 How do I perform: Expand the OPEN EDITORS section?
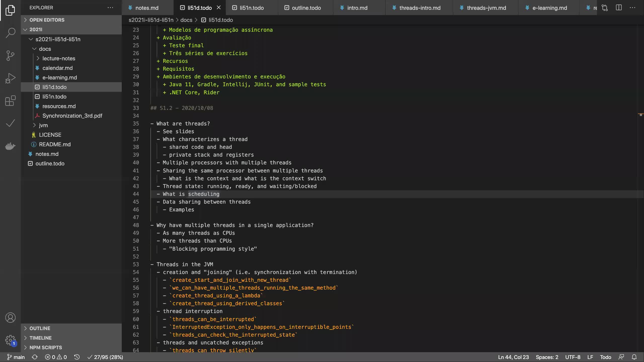click(x=71, y=20)
